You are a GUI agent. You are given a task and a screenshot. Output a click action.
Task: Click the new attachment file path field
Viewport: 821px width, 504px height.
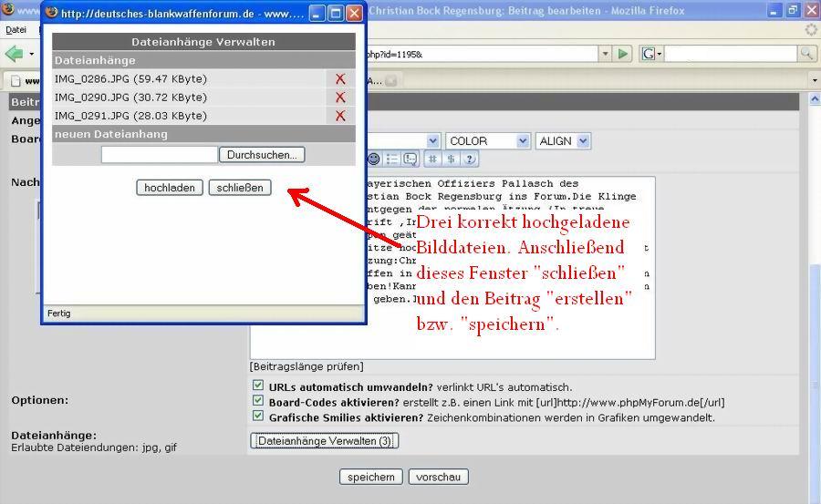coord(160,155)
